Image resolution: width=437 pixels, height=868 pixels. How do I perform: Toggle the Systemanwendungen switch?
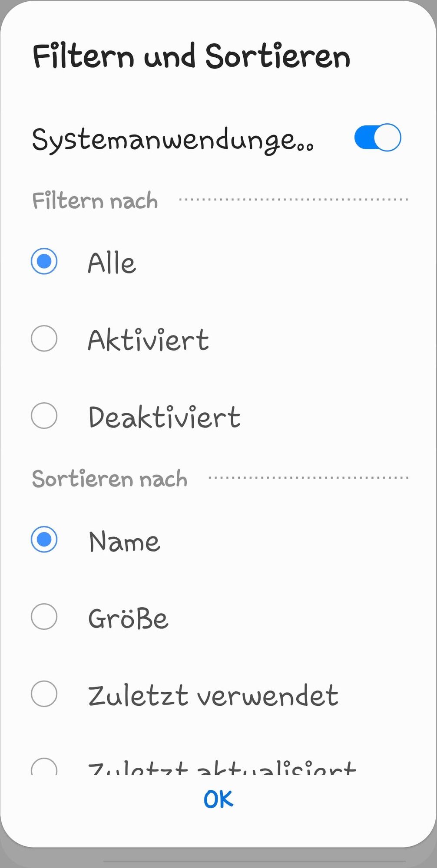377,138
